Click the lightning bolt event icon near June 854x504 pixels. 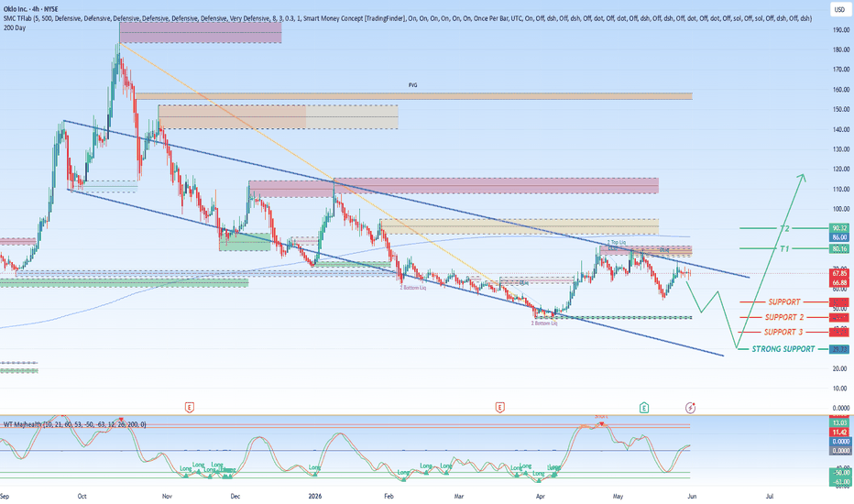(690, 407)
